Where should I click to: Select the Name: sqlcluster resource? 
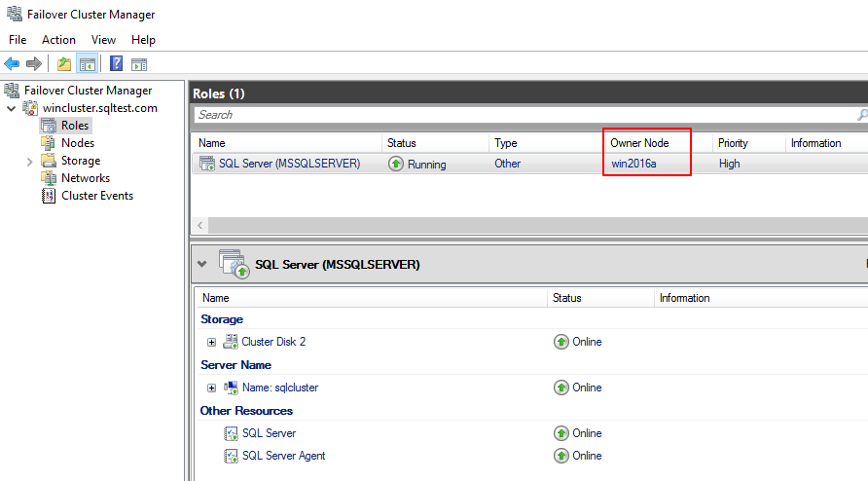tap(280, 388)
